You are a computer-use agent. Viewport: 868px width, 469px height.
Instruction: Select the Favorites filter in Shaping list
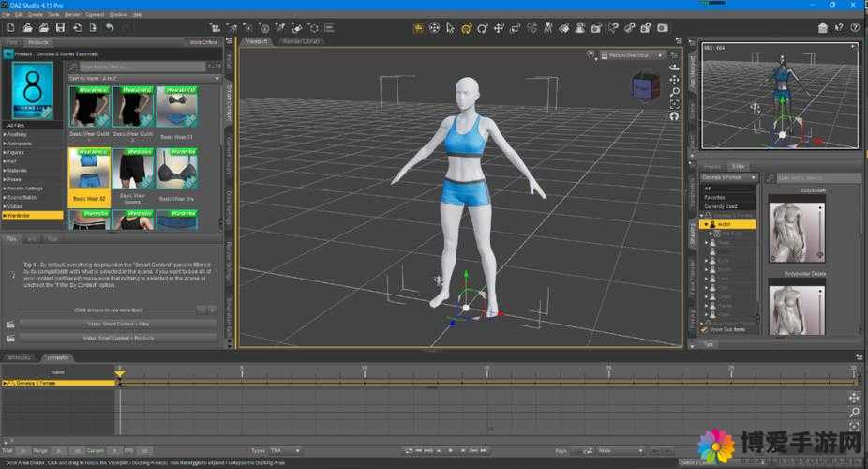[x=728, y=197]
